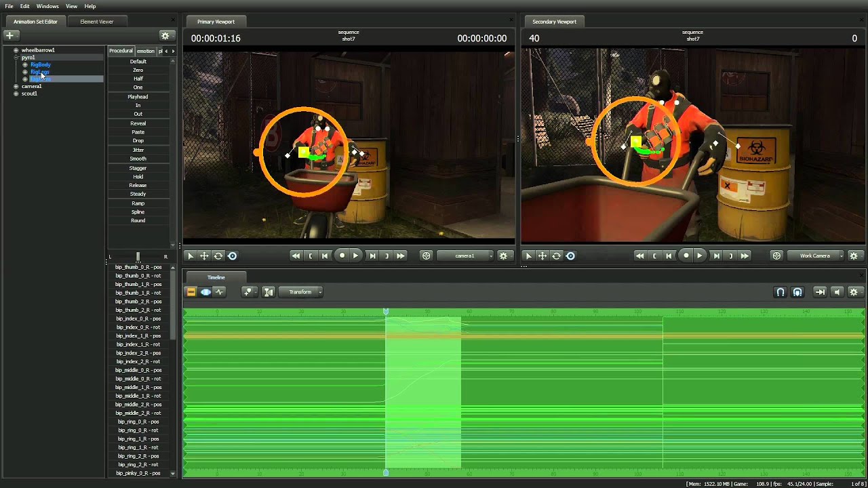This screenshot has width=868, height=488.
Task: Open the camera1 camera dropdown
Action: click(x=465, y=256)
